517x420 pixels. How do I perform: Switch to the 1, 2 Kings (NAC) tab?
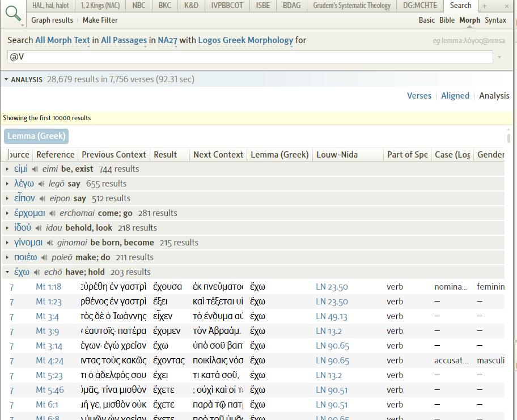click(100, 5)
